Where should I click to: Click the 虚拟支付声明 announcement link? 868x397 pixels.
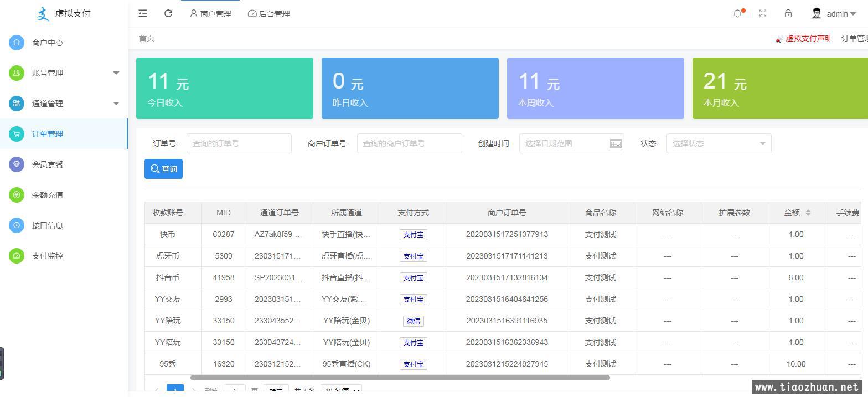[808, 38]
